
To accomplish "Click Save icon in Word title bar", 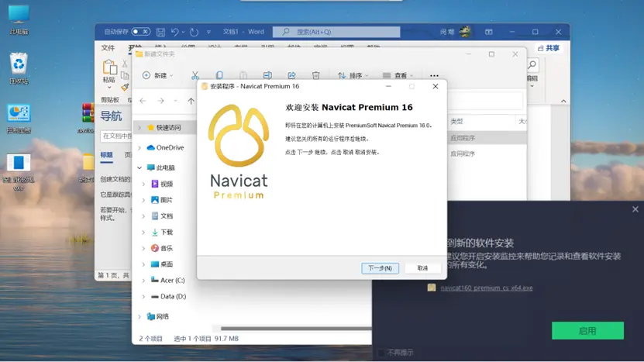I will pos(160,32).
